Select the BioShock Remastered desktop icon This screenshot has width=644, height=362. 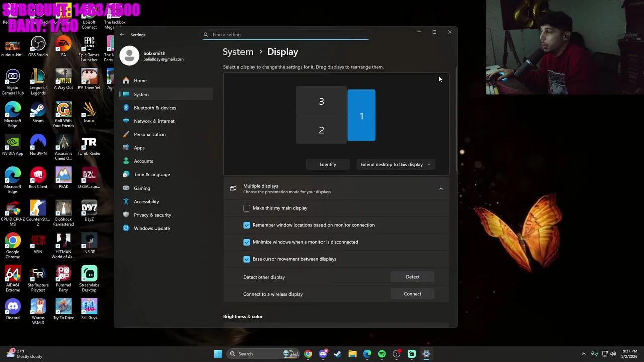[x=63, y=213]
